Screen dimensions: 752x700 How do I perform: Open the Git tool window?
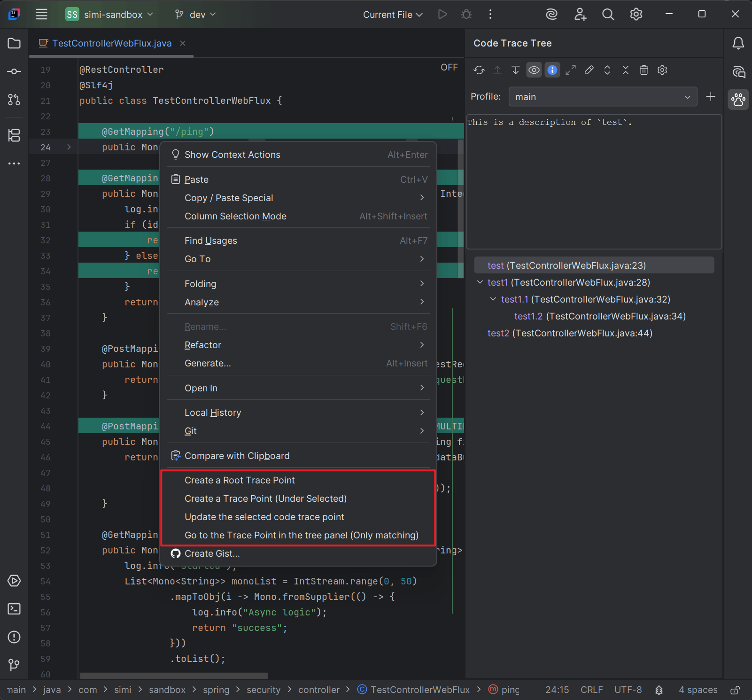tap(14, 665)
